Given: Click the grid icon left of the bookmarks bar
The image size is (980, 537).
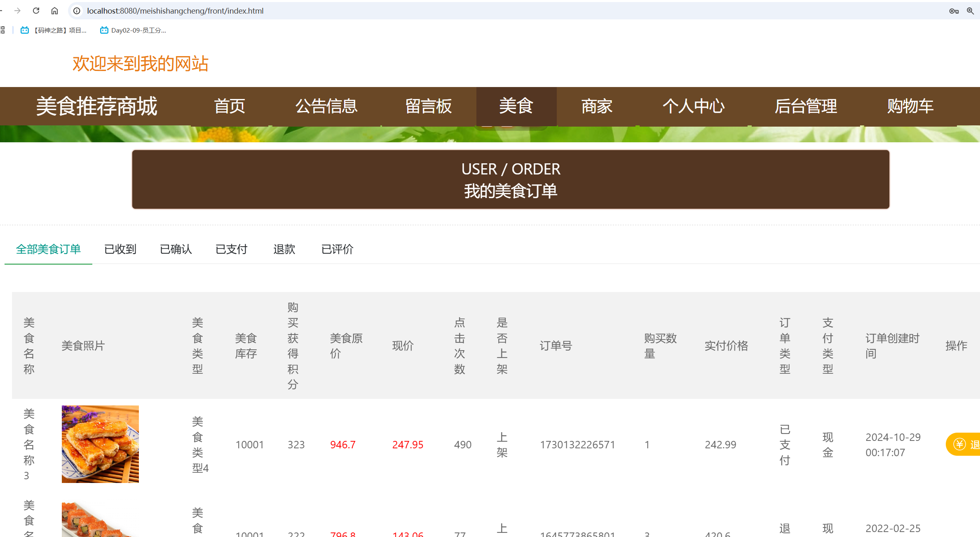Looking at the screenshot, I should (x=2, y=30).
